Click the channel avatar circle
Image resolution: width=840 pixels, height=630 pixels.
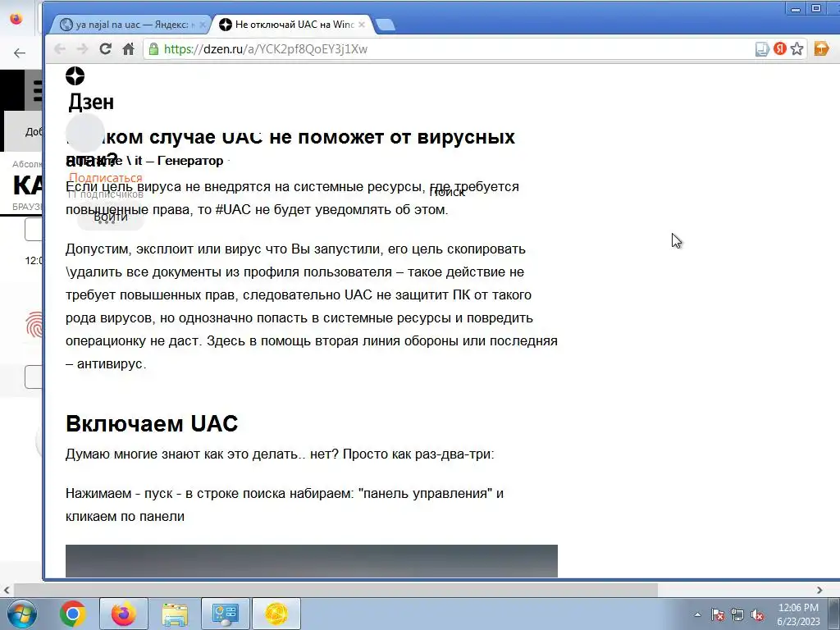tap(84, 132)
